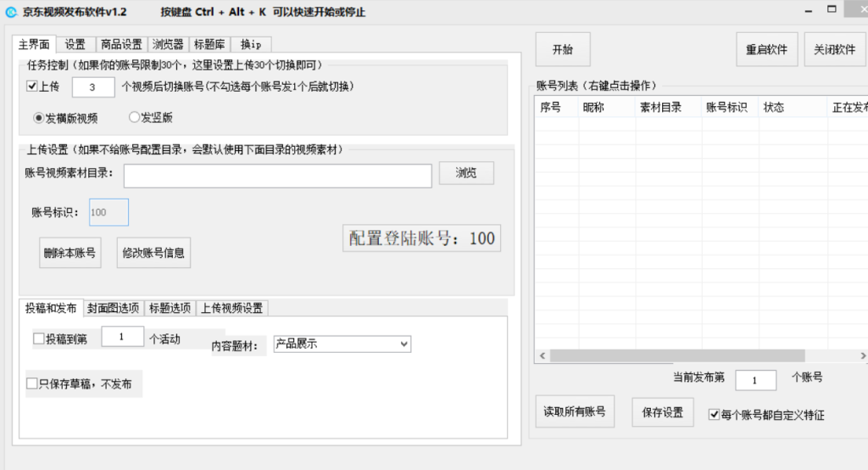Viewport: 868px width, 470px height.
Task: Minimize the window
Action: coord(808,10)
